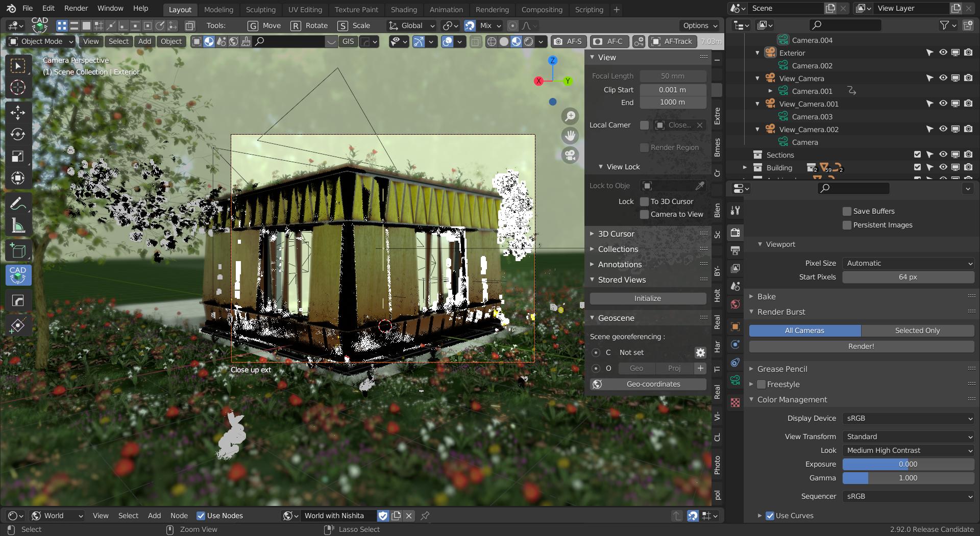Open the Render properties tab
The image size is (980, 536).
coord(735,232)
